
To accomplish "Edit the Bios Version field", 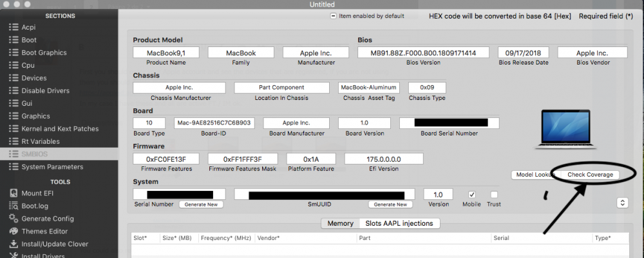I will (x=424, y=53).
